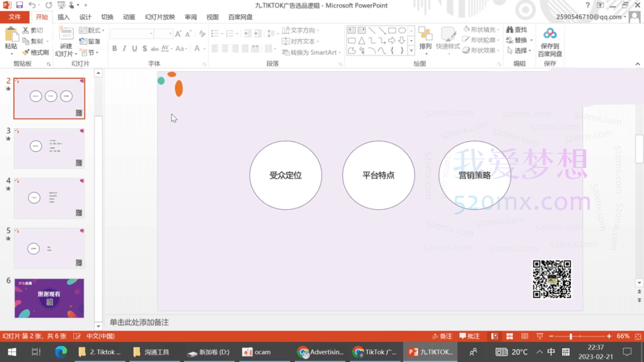Insert an oval from the shapes gallery
Viewport: 644px width, 362px height.
[x=401, y=30]
